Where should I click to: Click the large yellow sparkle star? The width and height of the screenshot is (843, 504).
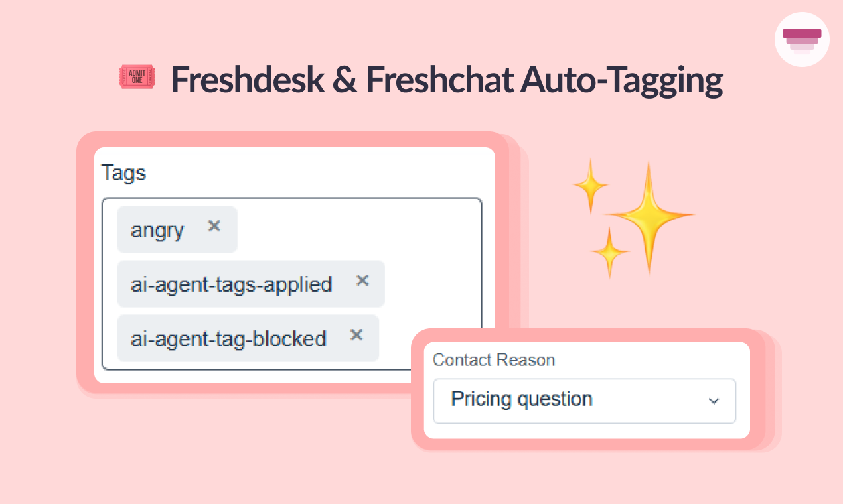coord(649,216)
